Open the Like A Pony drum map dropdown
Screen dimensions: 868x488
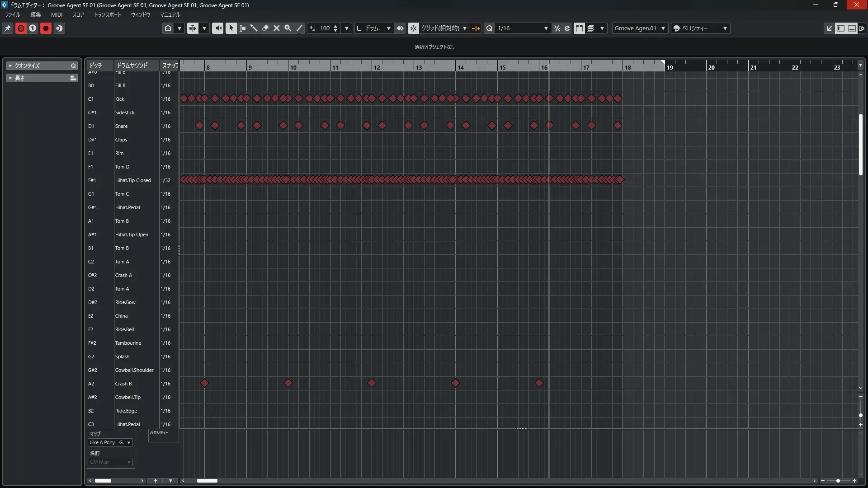[110, 443]
